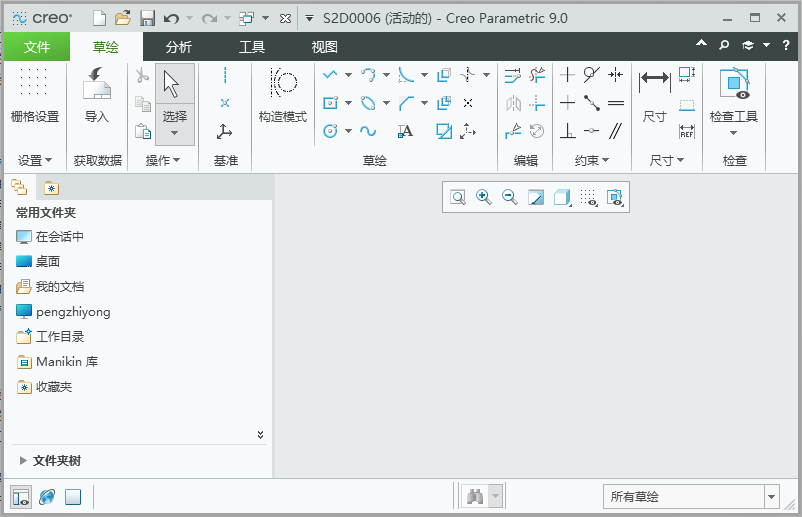Select the Arc sketch tool
802x517 pixels.
[368, 75]
